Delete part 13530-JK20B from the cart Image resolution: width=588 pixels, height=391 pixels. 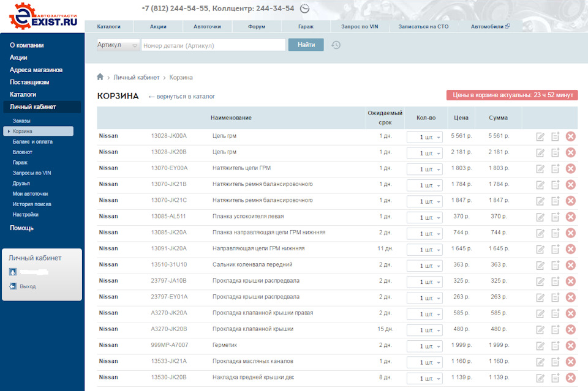(570, 378)
